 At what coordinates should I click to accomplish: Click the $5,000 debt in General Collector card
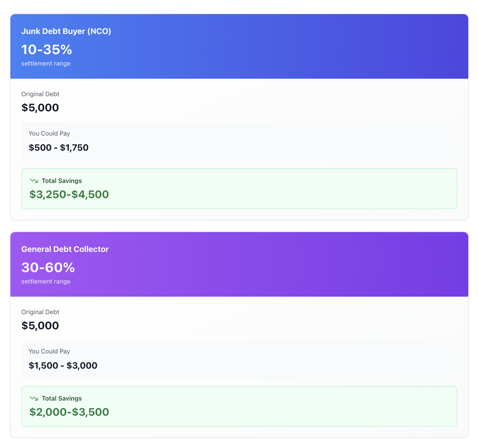click(40, 326)
